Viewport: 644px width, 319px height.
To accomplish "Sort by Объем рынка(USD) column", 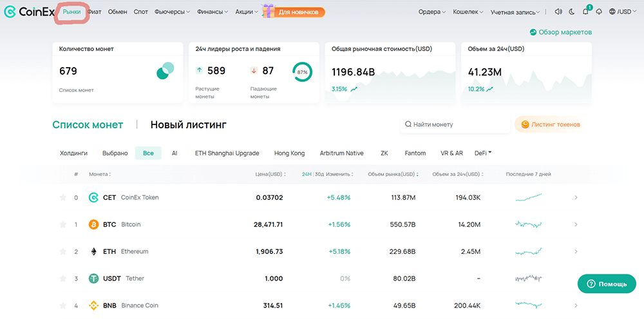I will [x=393, y=174].
